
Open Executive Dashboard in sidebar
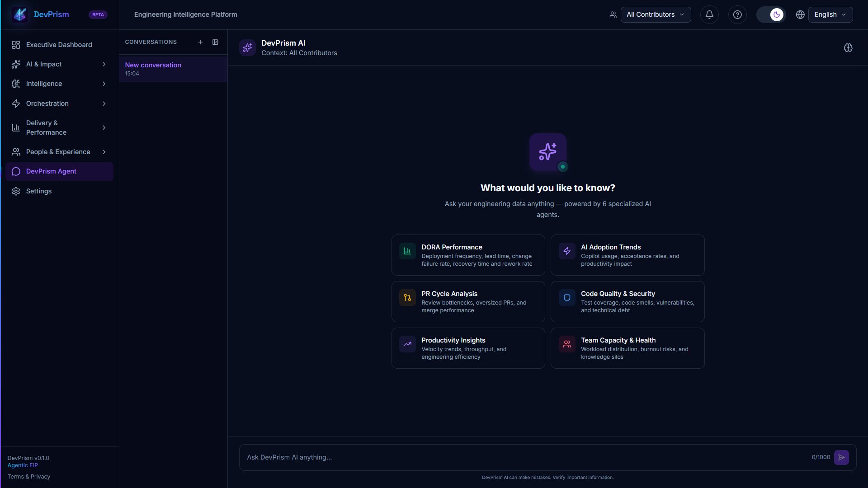[x=59, y=45]
